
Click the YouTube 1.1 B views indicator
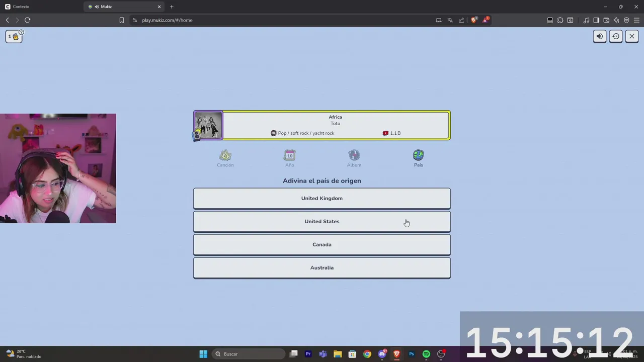391,133
